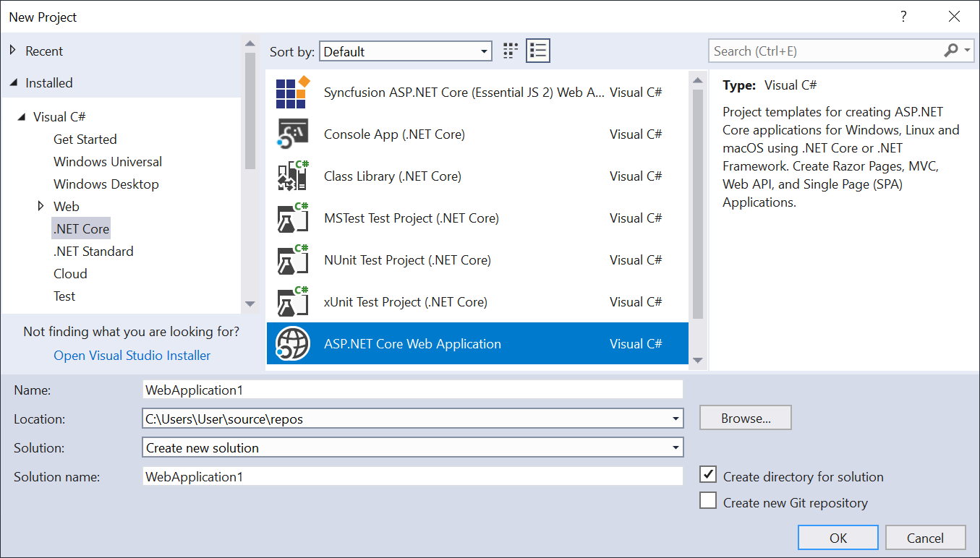Click the Class Library (.NET Core) icon
The image size is (980, 558).
click(293, 176)
